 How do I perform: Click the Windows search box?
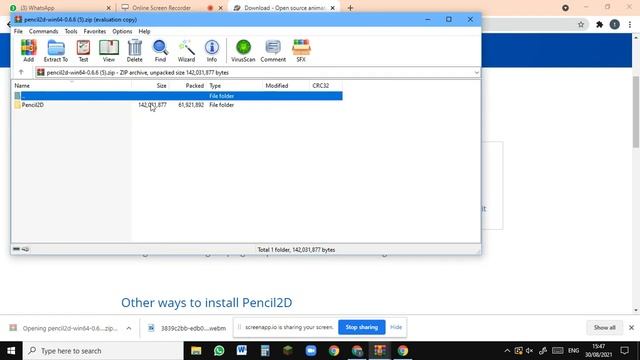[103, 351]
